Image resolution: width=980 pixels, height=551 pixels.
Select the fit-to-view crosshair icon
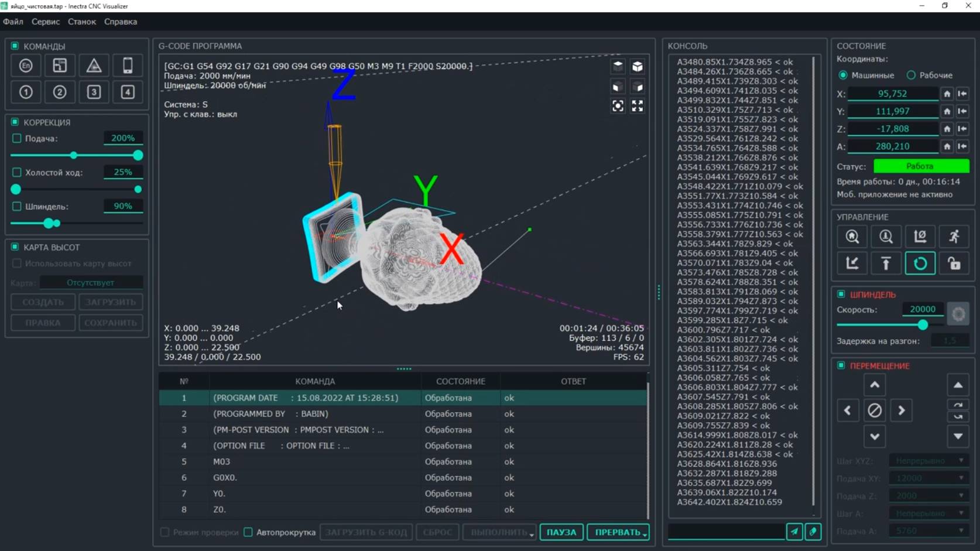click(618, 106)
